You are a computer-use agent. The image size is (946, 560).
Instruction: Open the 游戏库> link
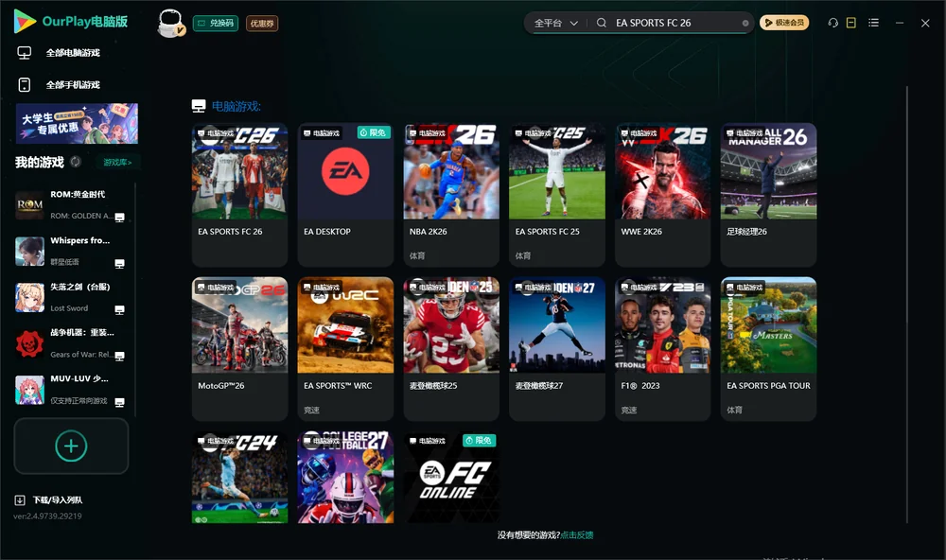point(117,163)
